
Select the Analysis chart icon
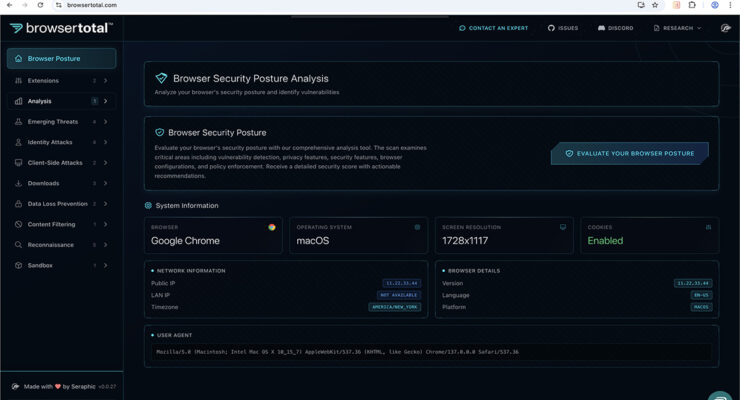pyautogui.click(x=18, y=101)
